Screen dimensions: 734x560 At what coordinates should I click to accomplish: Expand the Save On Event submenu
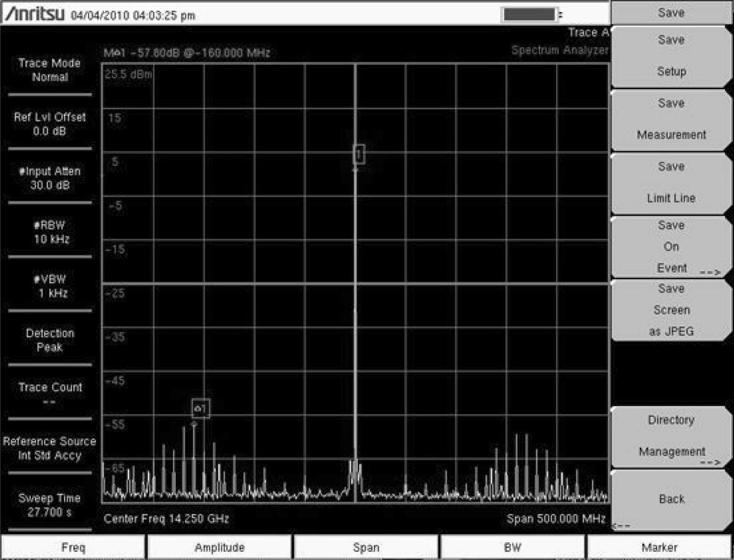[x=671, y=247]
